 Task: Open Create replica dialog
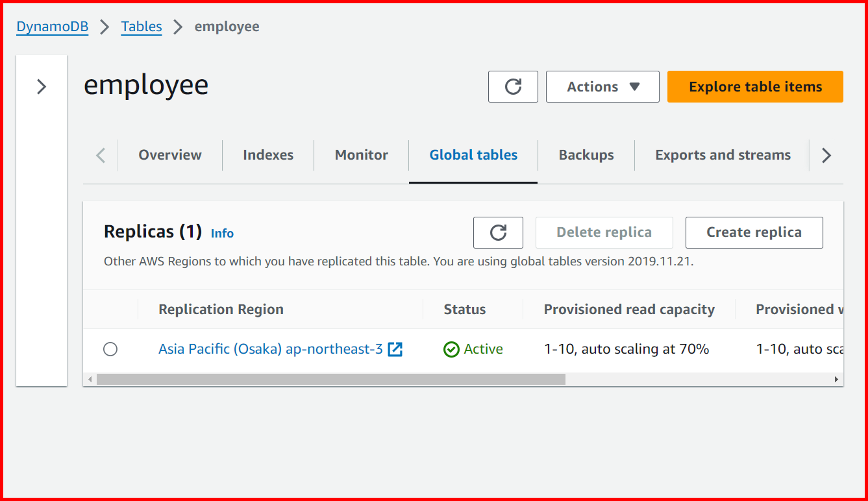click(754, 232)
